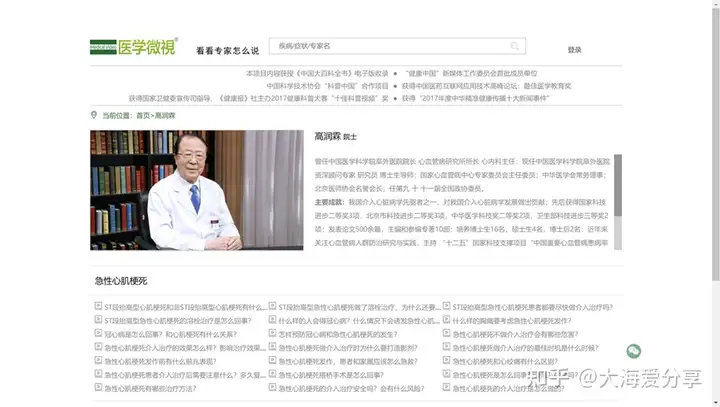720x407 pixels.
Task: Open link 急性心肌梗死不做介入治疗会有哪些危害
Action: click(515, 334)
